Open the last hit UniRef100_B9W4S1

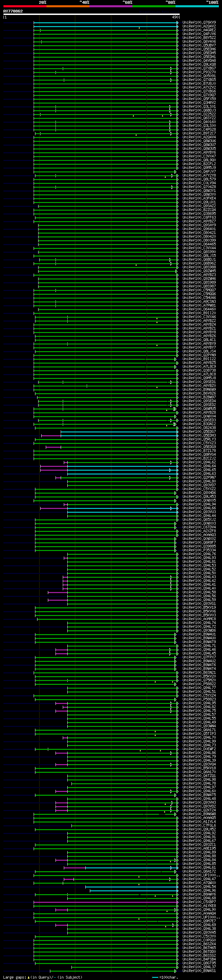[199, 971]
